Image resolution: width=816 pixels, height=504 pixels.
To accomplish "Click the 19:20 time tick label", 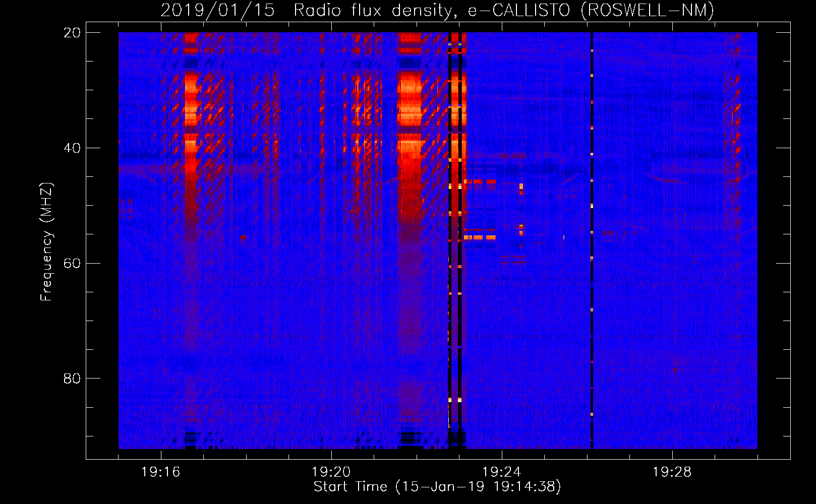I will click(331, 472).
